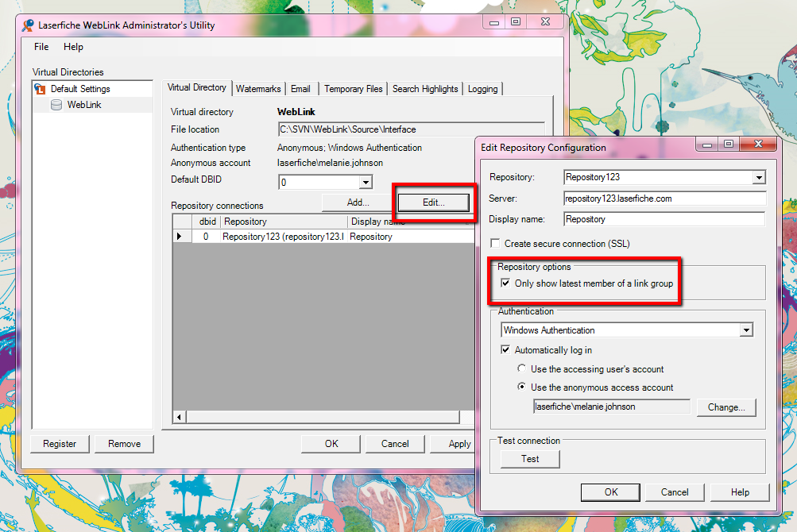
Task: Click the left arrow of horizontal scrollbar
Action: [x=179, y=417]
